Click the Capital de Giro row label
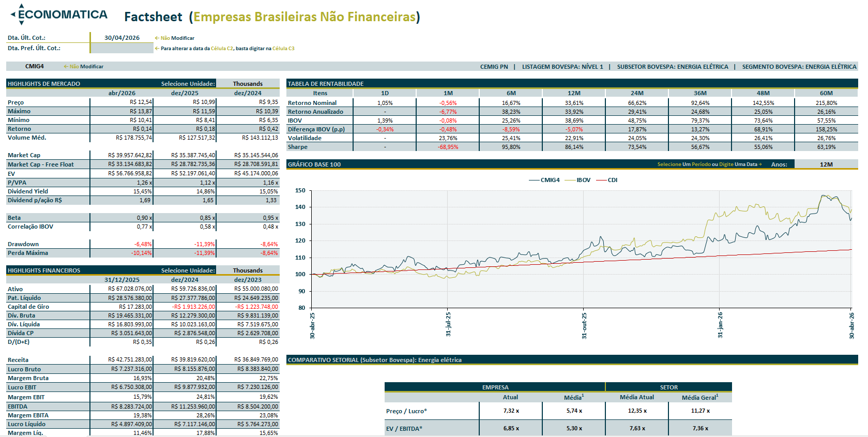 tap(28, 307)
